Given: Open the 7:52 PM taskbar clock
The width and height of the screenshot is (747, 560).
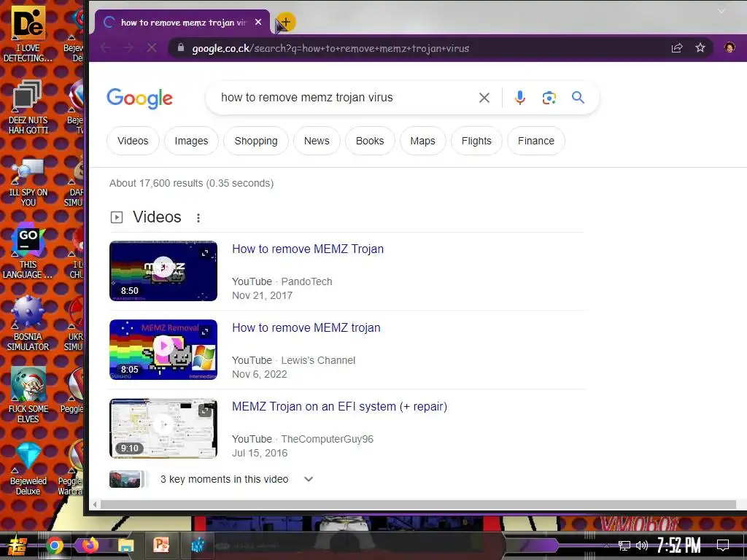Looking at the screenshot, I should pyautogui.click(x=679, y=545).
